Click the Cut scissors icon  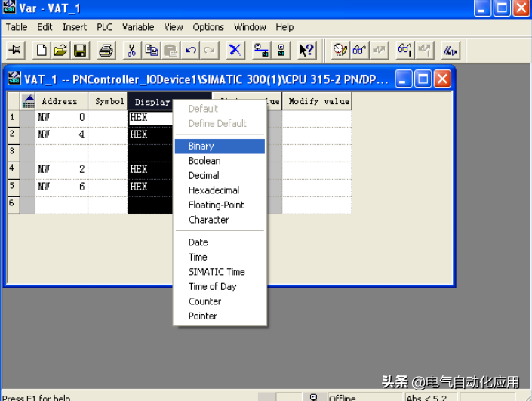tap(131, 51)
